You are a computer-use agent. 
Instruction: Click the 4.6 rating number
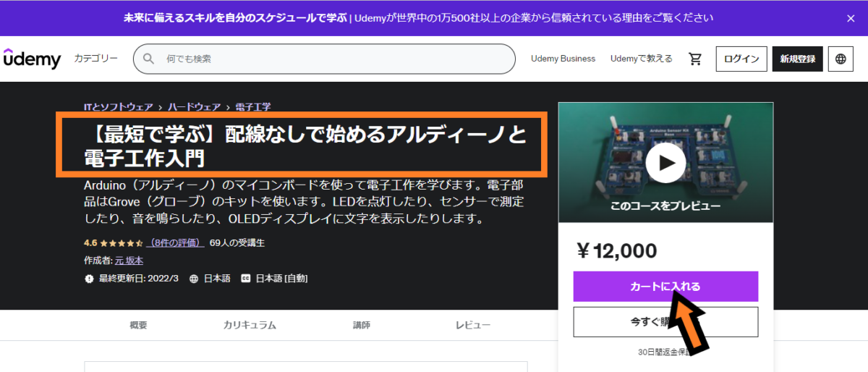point(90,243)
